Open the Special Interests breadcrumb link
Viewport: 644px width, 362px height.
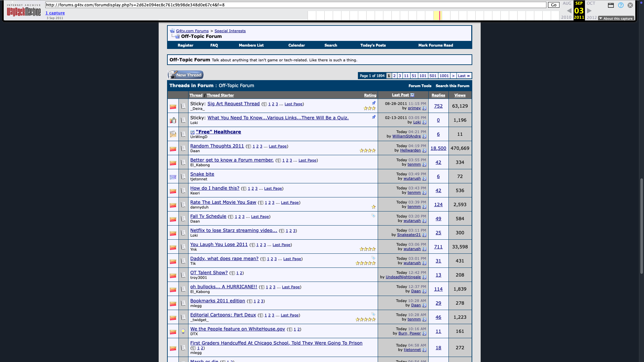pos(230,31)
